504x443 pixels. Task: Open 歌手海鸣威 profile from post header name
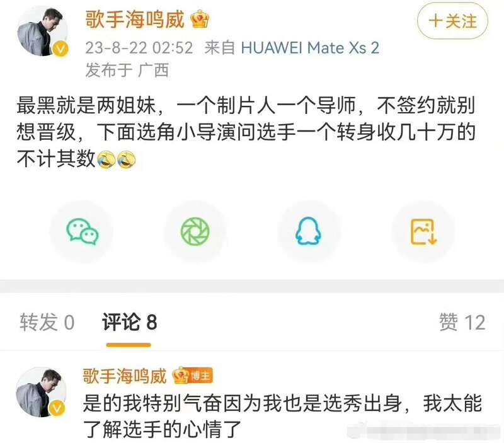coord(135,20)
